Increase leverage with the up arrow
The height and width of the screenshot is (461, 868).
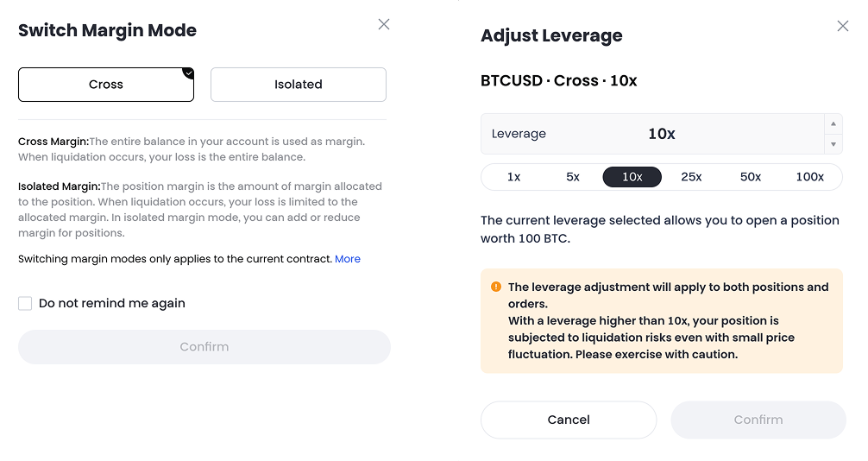[833, 123]
